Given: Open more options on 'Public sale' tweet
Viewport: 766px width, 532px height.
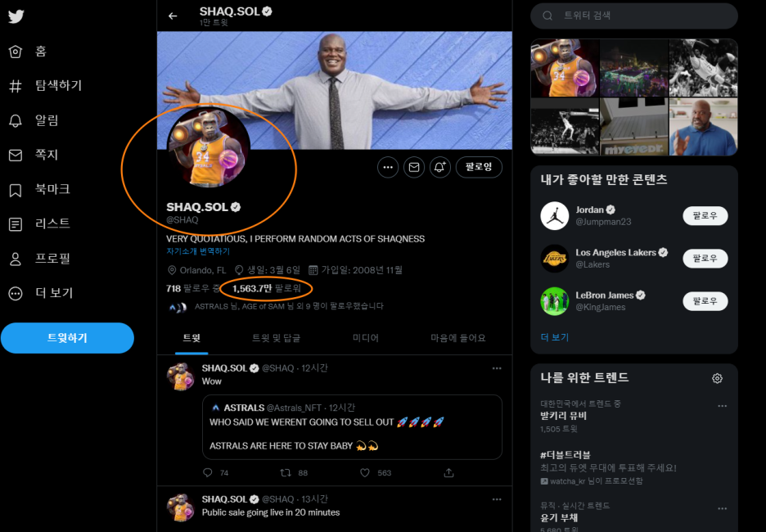Looking at the screenshot, I should [x=497, y=499].
